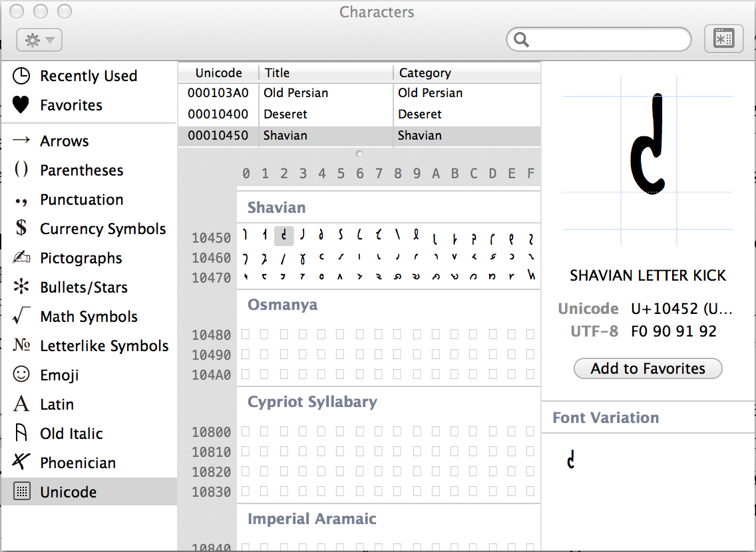
Task: Click the U+10452 Unicode value
Action: click(x=681, y=309)
